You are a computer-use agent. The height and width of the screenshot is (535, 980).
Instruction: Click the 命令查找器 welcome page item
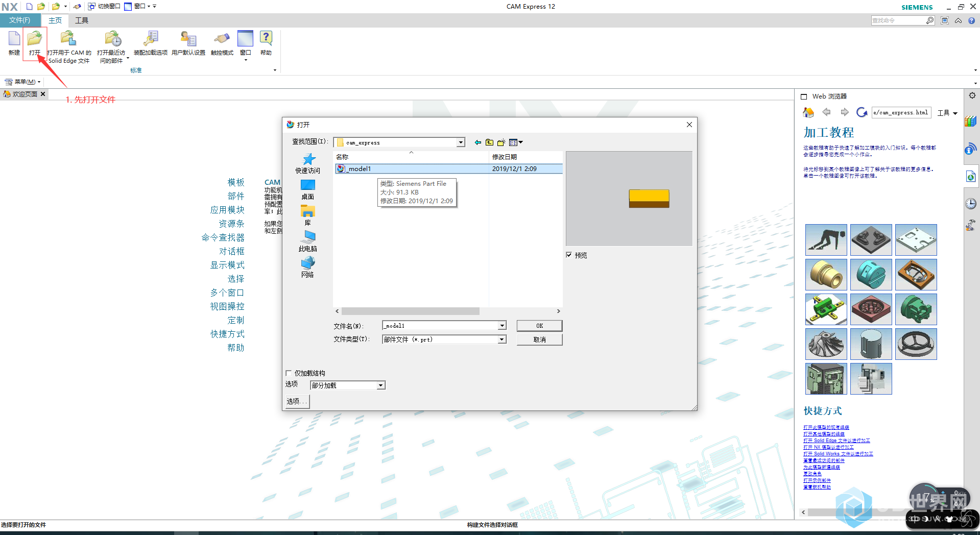point(223,237)
